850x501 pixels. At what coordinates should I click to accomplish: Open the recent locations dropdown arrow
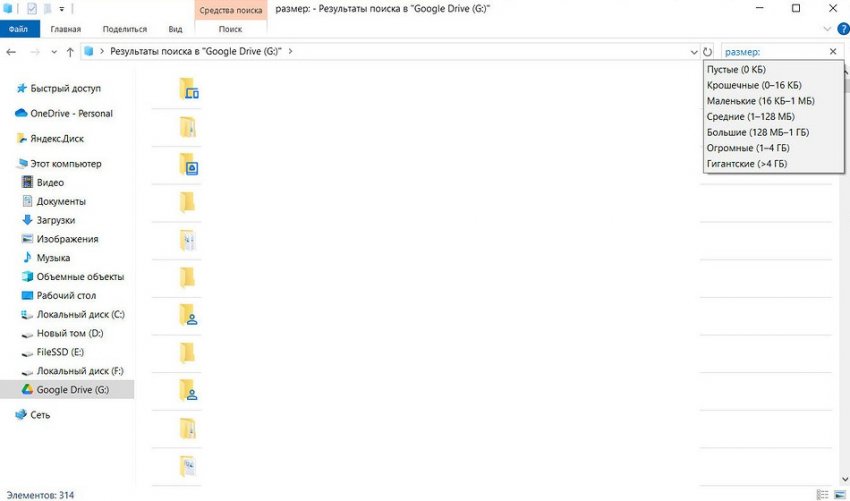pyautogui.click(x=53, y=51)
